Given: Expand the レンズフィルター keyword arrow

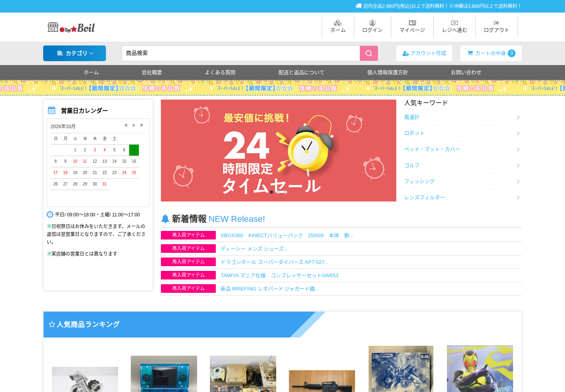Looking at the screenshot, I should [x=518, y=198].
